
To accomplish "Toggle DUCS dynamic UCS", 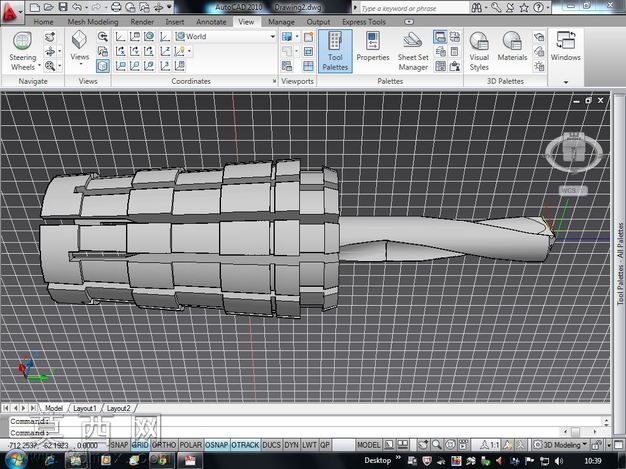I will click(271, 445).
